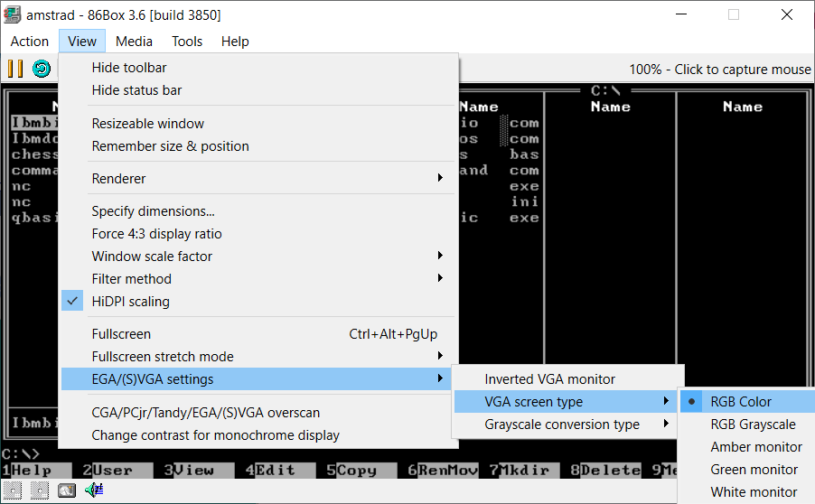Toggle Inverted VGA monitor option
This screenshot has width=815, height=504.
tap(564, 379)
